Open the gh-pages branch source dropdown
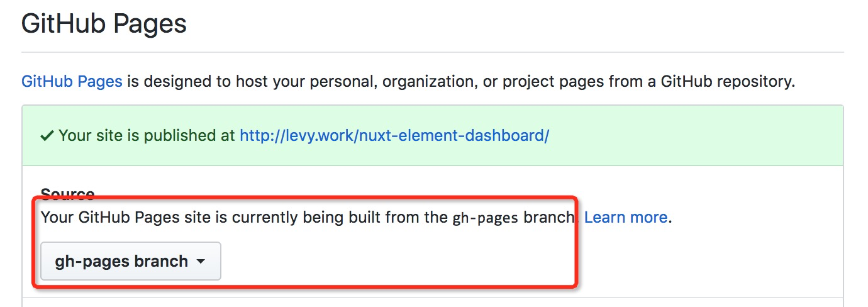The height and width of the screenshot is (307, 868). pyautogui.click(x=131, y=261)
